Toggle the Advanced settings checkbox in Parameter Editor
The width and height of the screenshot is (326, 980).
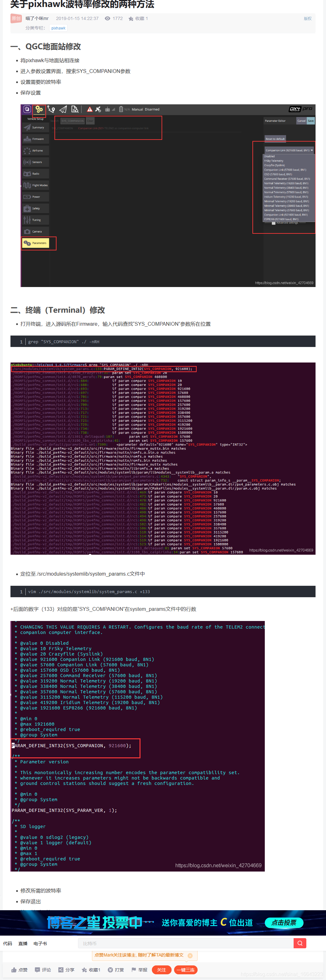coord(273,223)
